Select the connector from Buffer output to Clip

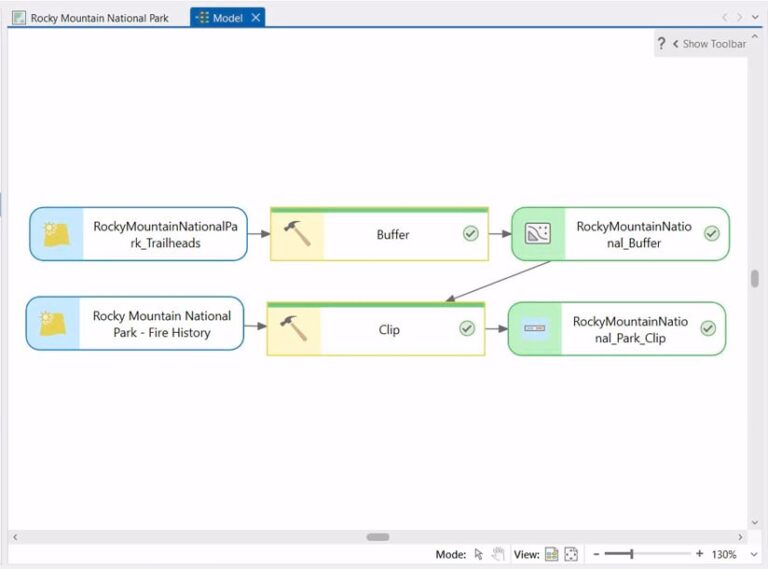(x=498, y=281)
